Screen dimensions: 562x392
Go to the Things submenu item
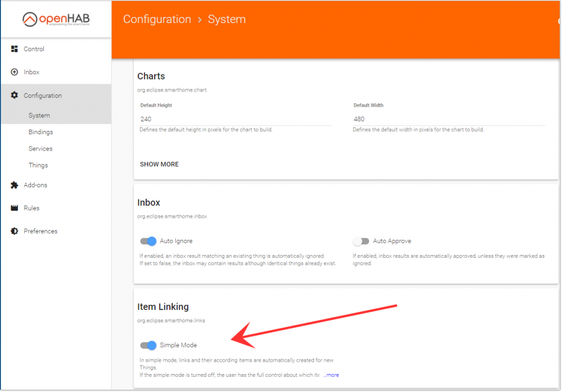pos(38,165)
